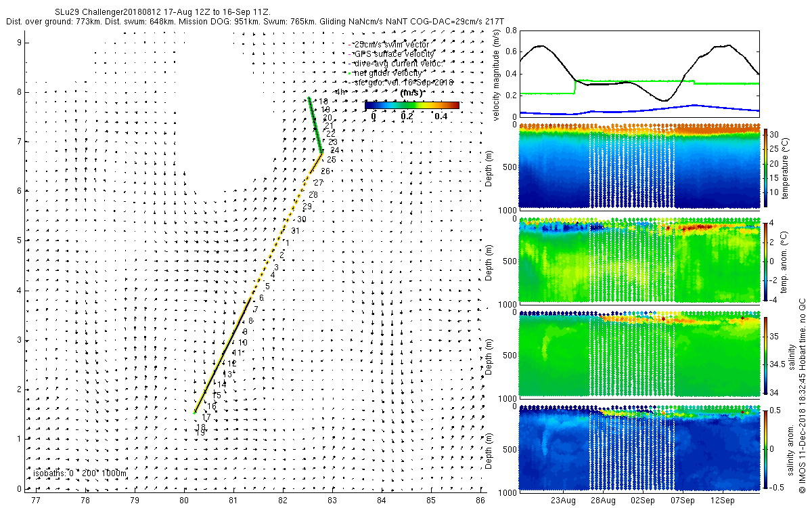Click the 23Aug date tick label
This screenshot has width=812, height=508.
(563, 501)
